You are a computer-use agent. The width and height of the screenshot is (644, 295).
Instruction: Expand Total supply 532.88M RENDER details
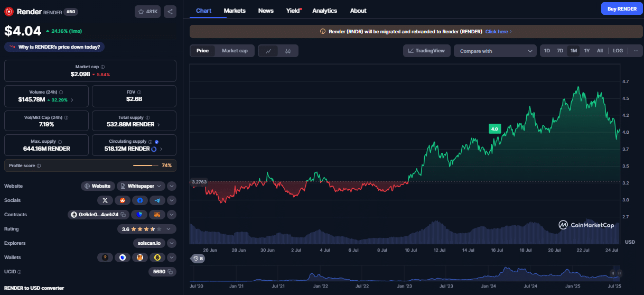158,125
